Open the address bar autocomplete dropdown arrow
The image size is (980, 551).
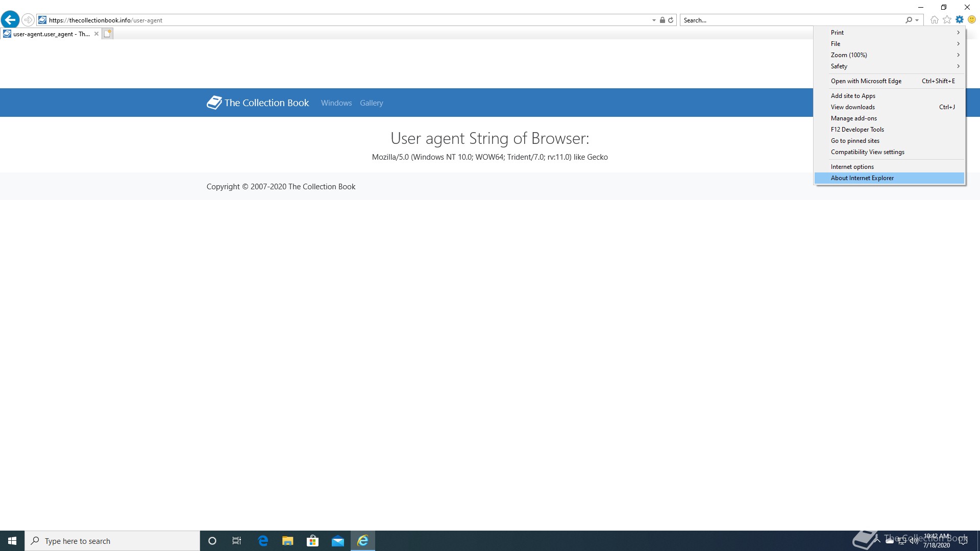coord(654,20)
